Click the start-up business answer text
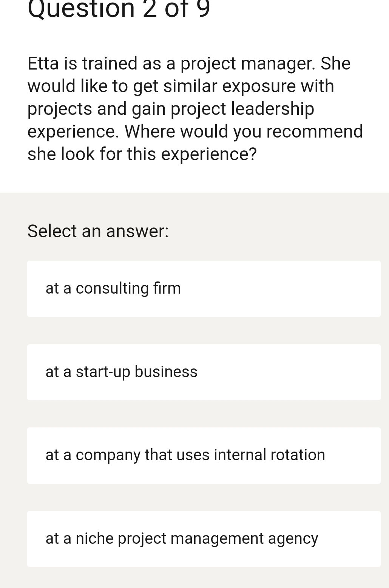This screenshot has width=389, height=588. tap(121, 372)
